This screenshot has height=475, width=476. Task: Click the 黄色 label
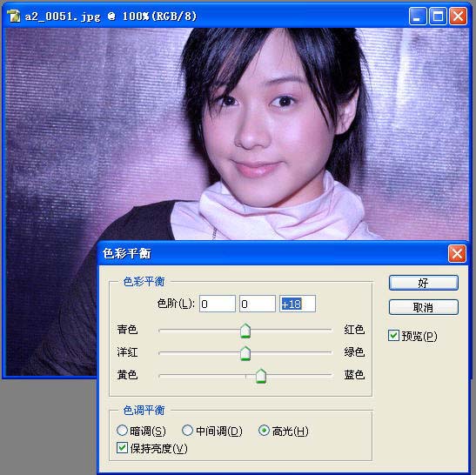coord(128,375)
